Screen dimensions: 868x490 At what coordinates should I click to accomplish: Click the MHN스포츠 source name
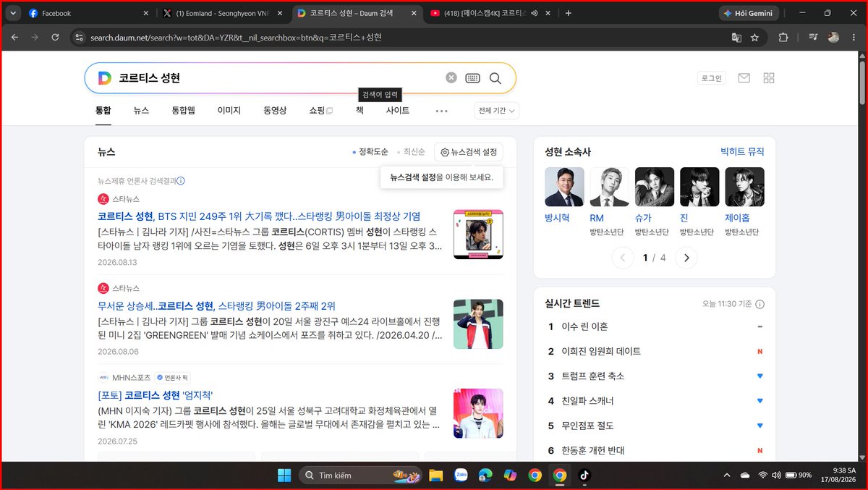click(132, 378)
